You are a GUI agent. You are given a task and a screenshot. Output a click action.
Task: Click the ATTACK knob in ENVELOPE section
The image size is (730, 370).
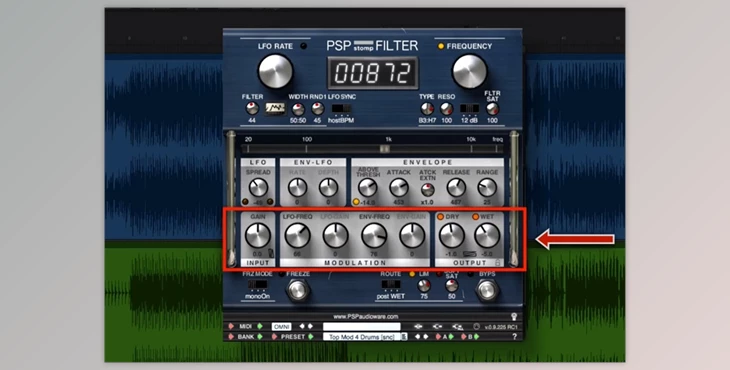[399, 188]
